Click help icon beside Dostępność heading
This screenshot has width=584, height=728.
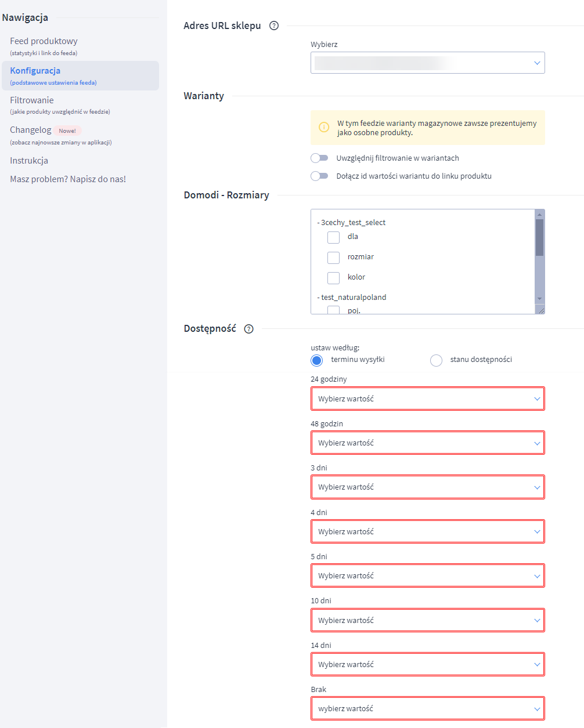pyautogui.click(x=249, y=329)
